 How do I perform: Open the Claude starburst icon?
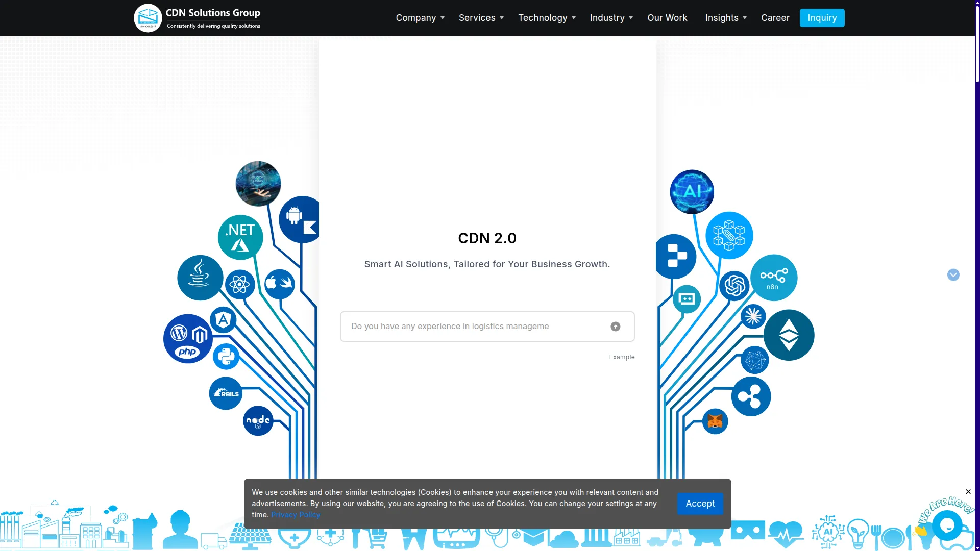(753, 316)
